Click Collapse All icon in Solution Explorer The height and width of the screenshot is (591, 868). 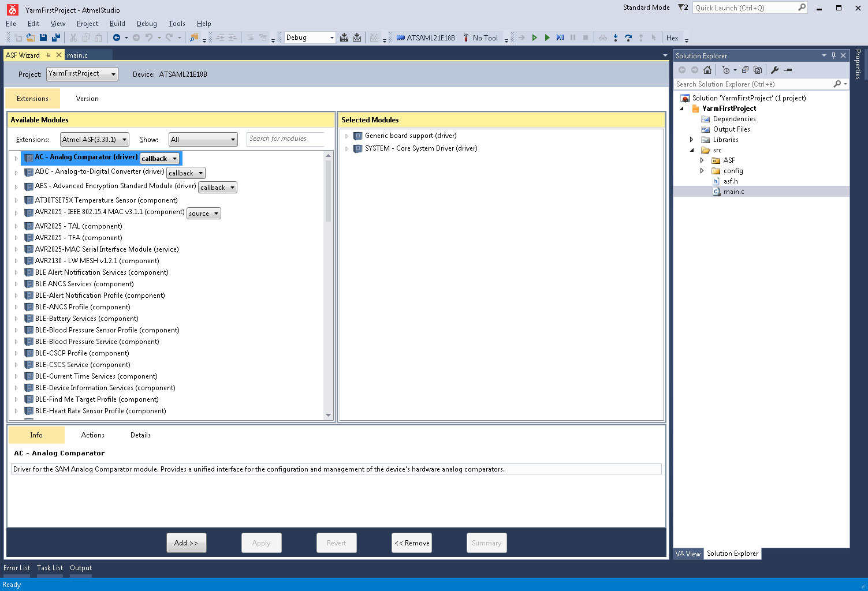pyautogui.click(x=745, y=70)
